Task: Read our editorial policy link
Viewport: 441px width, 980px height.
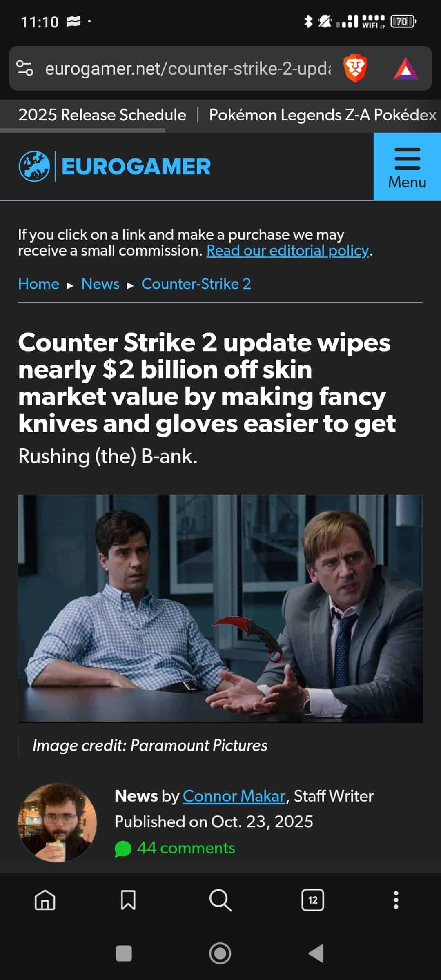Action: 288,250
